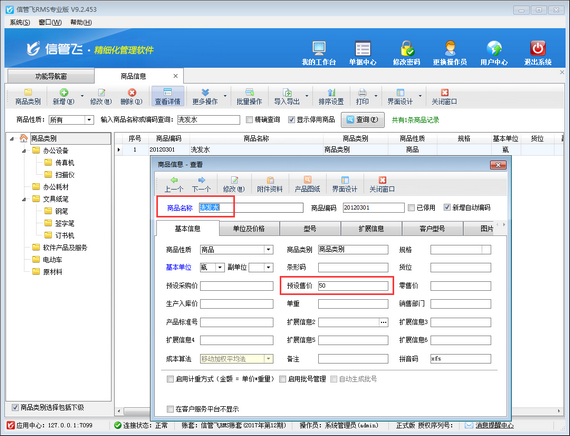570x436 pixels.
Task: Collapse the 文具纸笔 tree node
Action: 24,199
